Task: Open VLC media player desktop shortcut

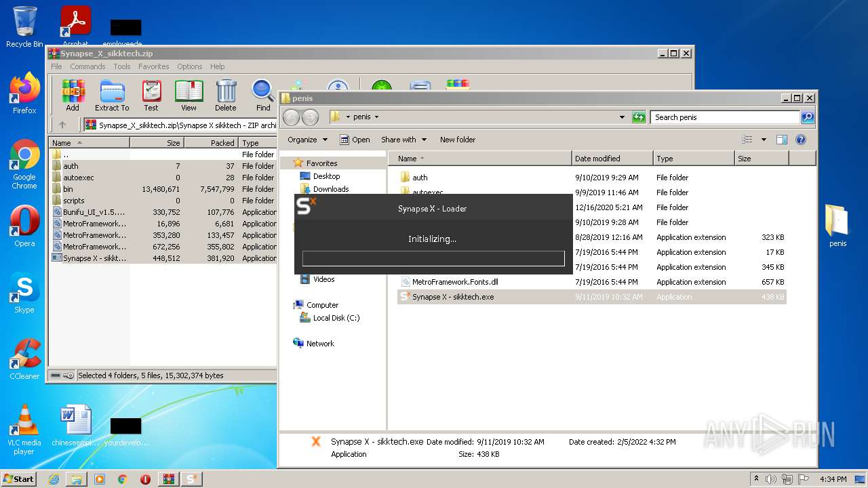Action: coord(24,430)
